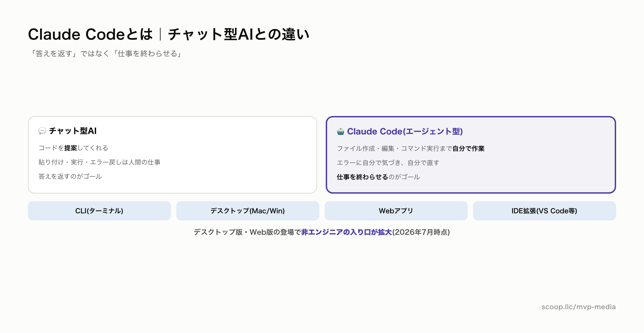Select the デスクトップ(Mac/Win) pill
The width and height of the screenshot is (644, 333).
point(248,211)
